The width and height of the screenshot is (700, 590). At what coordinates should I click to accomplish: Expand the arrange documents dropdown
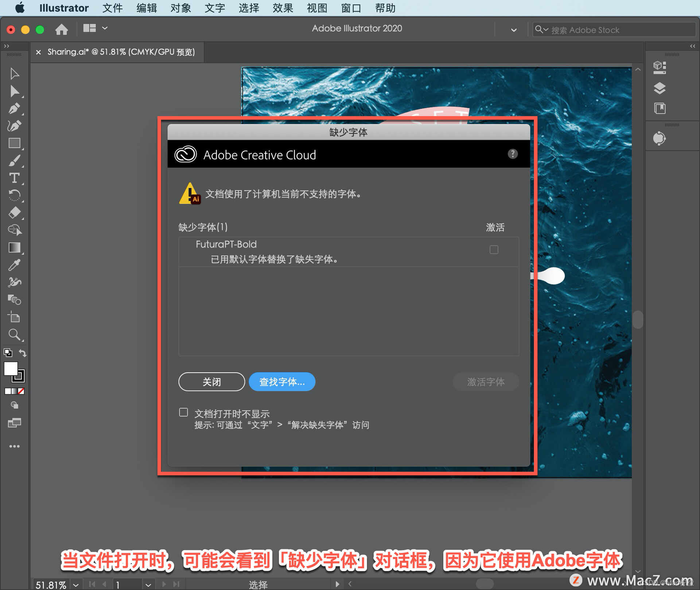pos(105,28)
